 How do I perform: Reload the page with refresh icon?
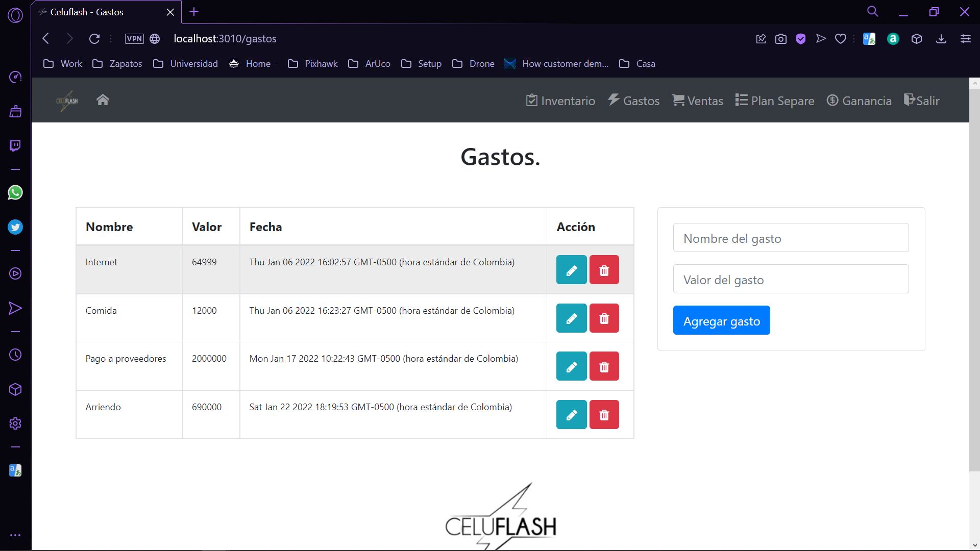(94, 39)
